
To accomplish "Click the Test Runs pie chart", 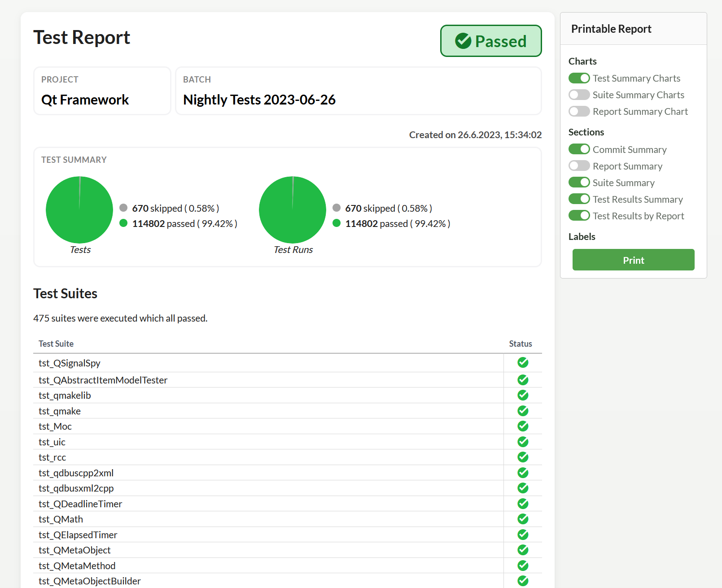I will pyautogui.click(x=292, y=209).
